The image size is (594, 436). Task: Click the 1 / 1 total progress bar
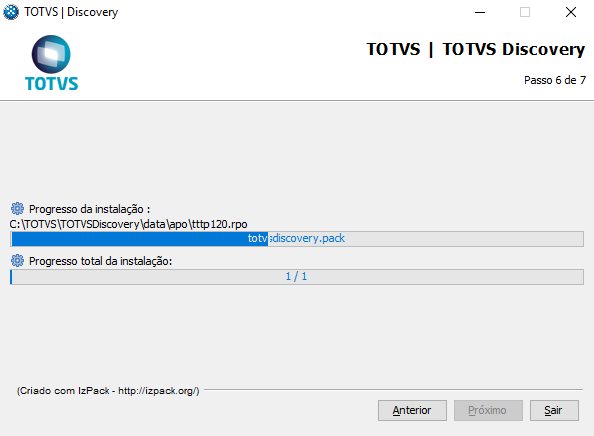pyautogui.click(x=297, y=277)
